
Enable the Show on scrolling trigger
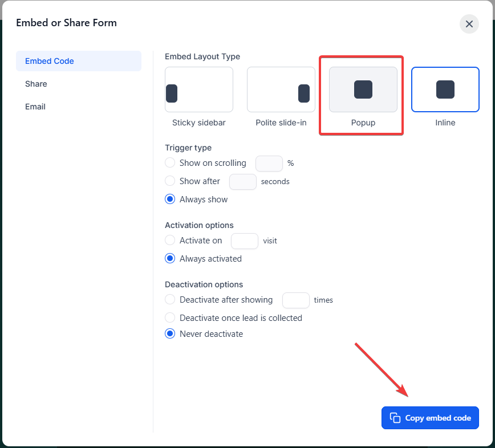(x=170, y=163)
